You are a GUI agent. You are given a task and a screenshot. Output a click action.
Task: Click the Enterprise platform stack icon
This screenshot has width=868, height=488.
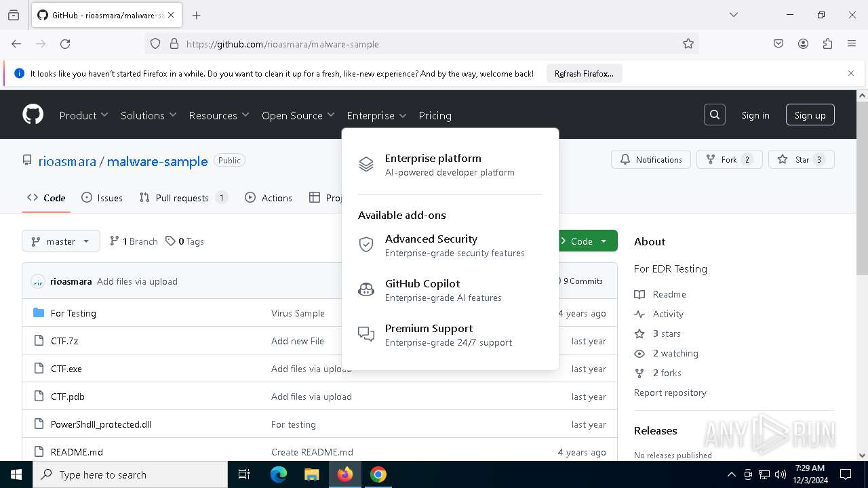(366, 164)
